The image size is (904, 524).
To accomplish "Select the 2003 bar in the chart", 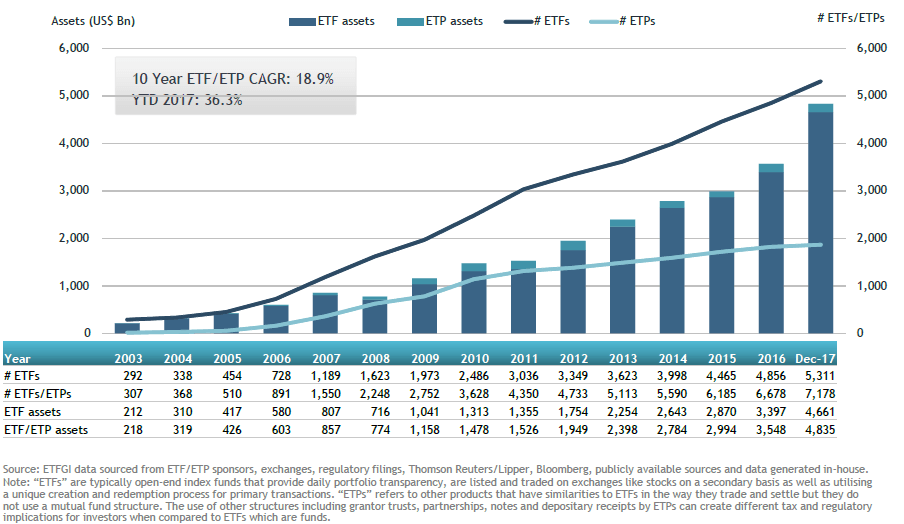I will coord(127,328).
